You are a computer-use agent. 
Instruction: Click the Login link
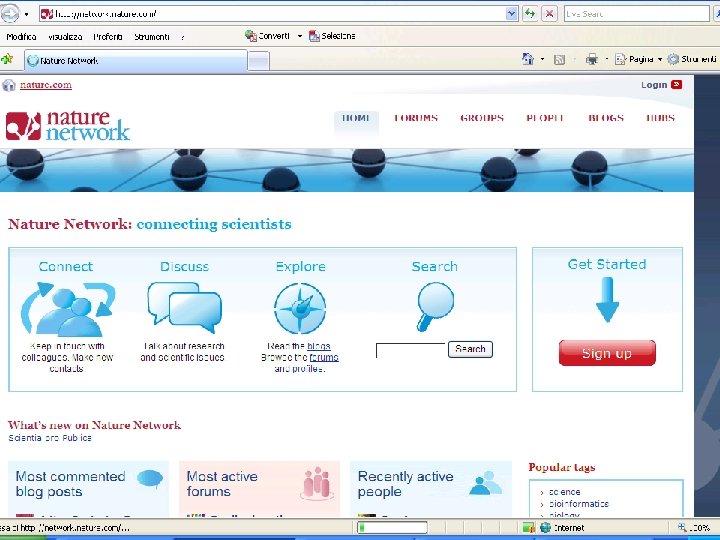click(654, 85)
